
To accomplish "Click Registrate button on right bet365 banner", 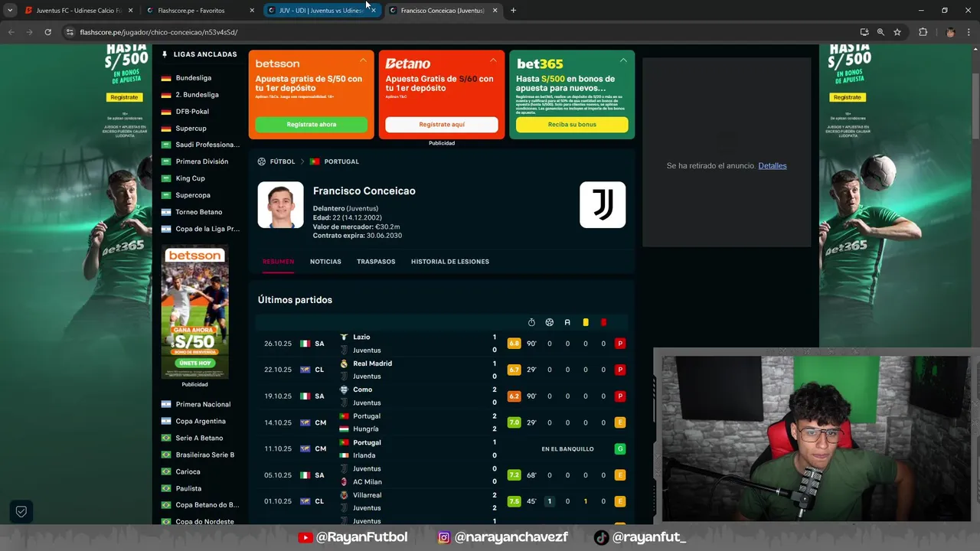I will [x=848, y=97].
